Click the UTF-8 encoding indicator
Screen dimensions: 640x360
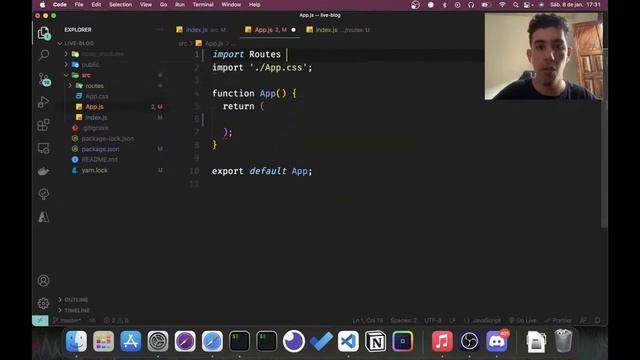click(433, 320)
